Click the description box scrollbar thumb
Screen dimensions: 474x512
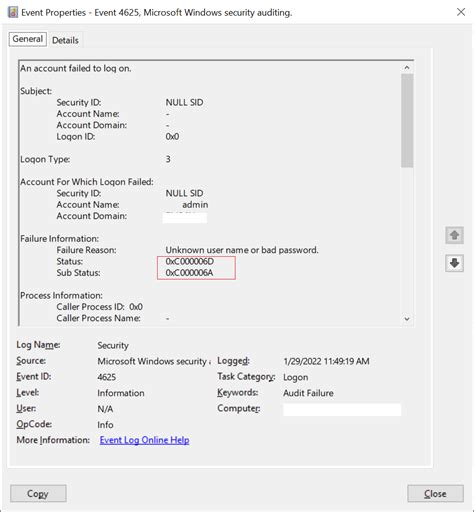(407, 121)
